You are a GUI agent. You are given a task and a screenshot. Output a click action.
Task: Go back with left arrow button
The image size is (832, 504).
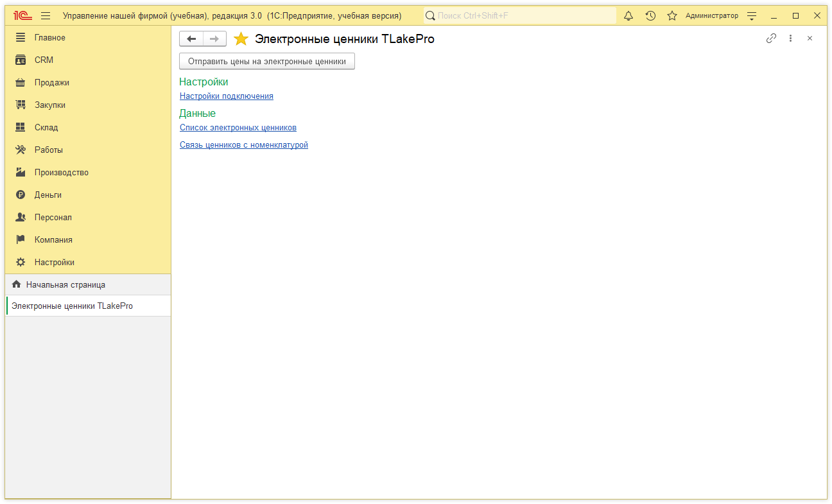coord(191,39)
